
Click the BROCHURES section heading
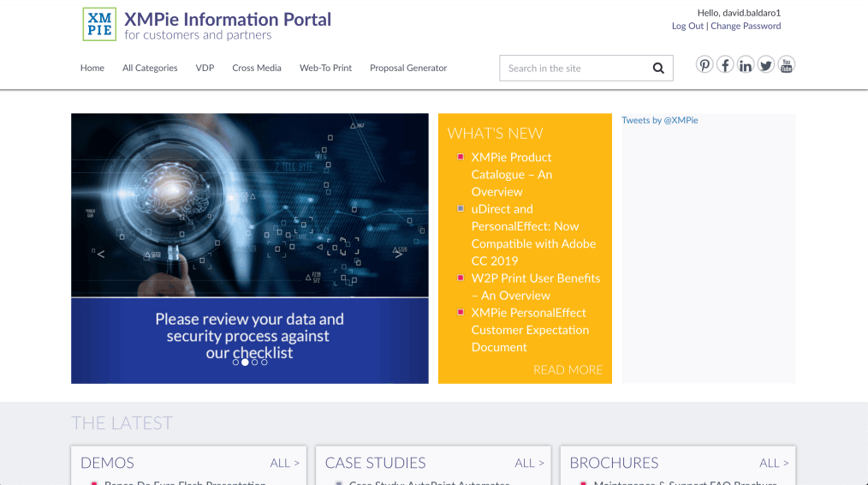[x=614, y=463]
